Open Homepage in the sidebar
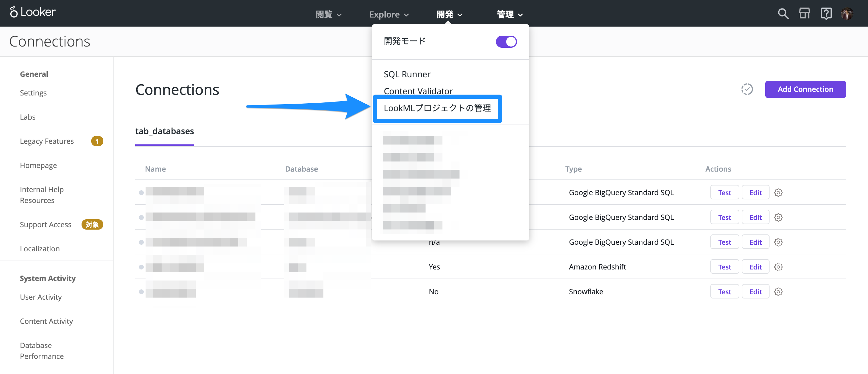This screenshot has width=868, height=374. pos(38,166)
